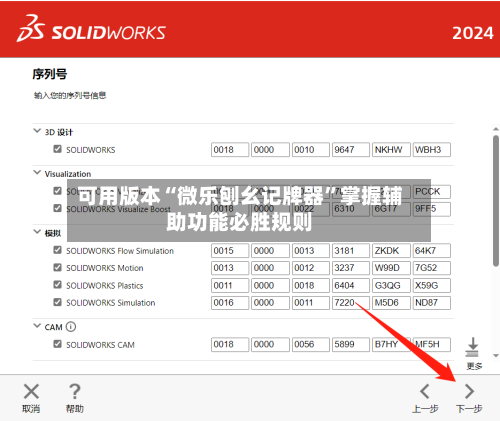Click Flow Simulation serial field 3181
Viewport: 500px width, 421px height.
pyautogui.click(x=351, y=251)
